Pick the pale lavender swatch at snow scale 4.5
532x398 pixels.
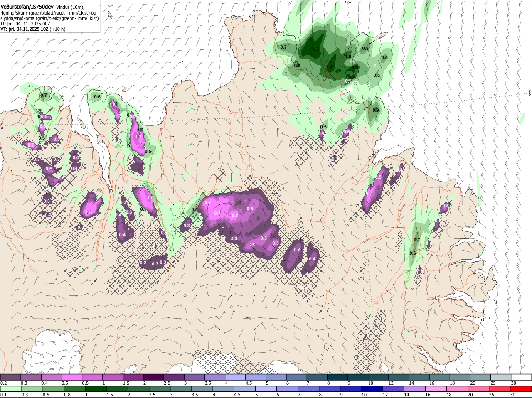pos(256,377)
